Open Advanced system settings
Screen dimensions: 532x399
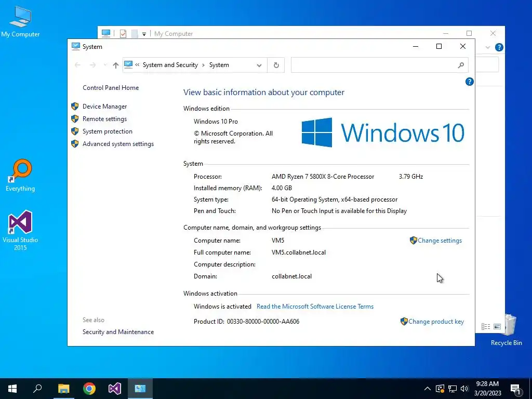118,144
